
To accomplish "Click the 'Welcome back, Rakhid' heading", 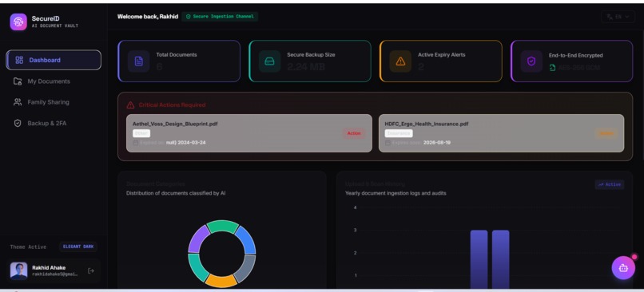I will tap(148, 17).
